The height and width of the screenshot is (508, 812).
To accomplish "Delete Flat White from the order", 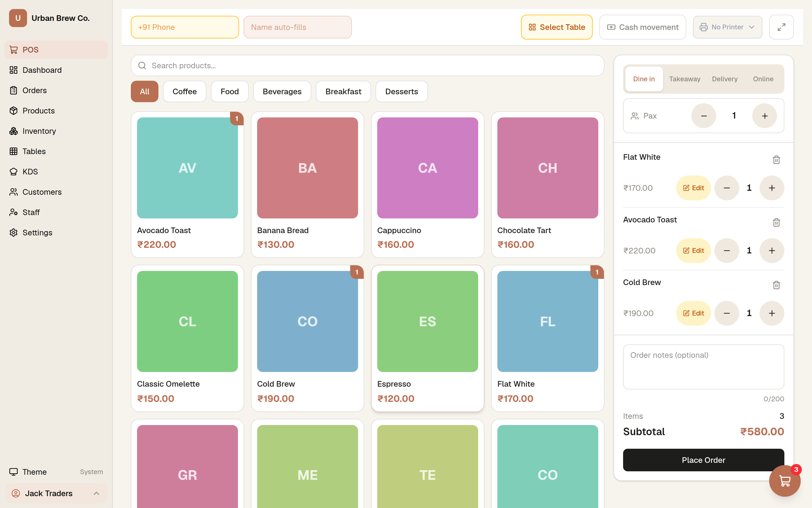I will (x=776, y=159).
